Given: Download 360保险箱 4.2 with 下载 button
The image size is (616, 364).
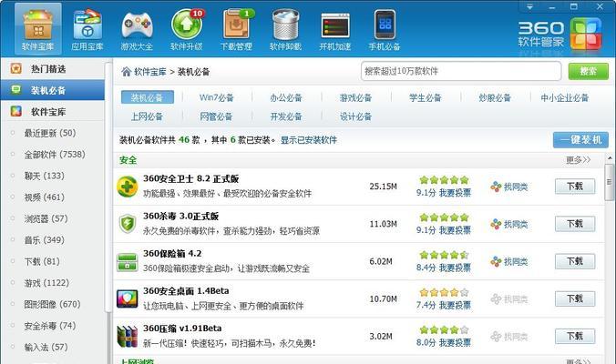Looking at the screenshot, I should tap(575, 261).
